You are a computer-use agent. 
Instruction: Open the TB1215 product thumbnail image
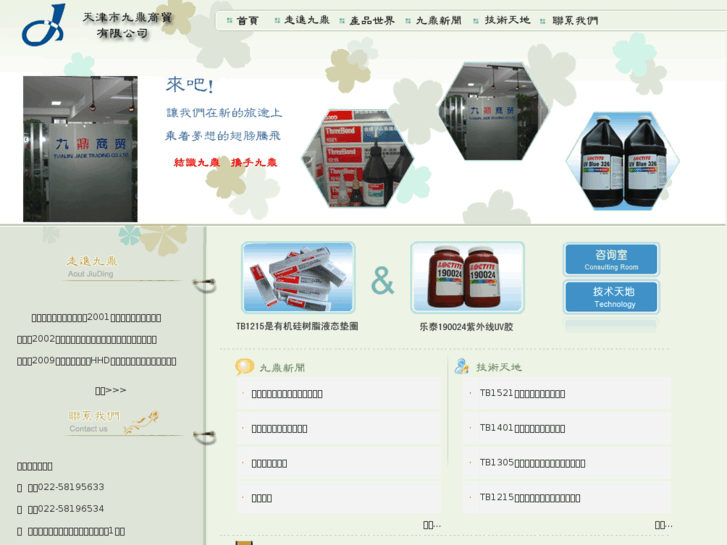pyautogui.click(x=298, y=277)
